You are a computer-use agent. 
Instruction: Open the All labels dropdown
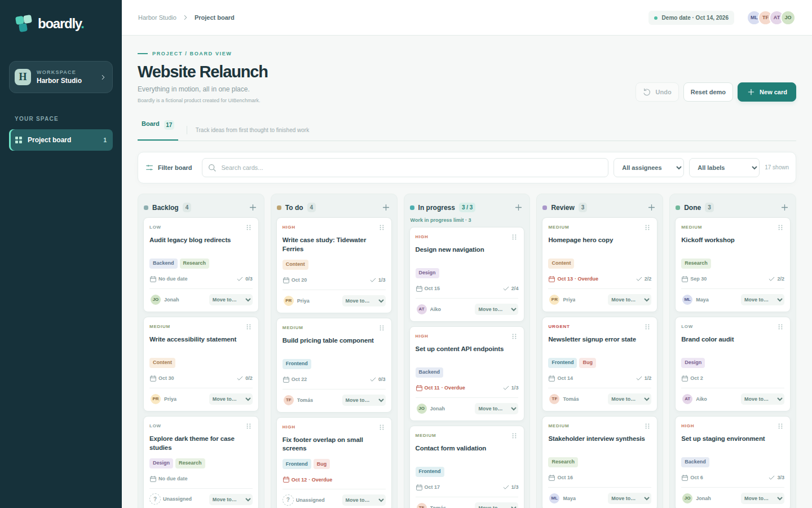tap(724, 168)
